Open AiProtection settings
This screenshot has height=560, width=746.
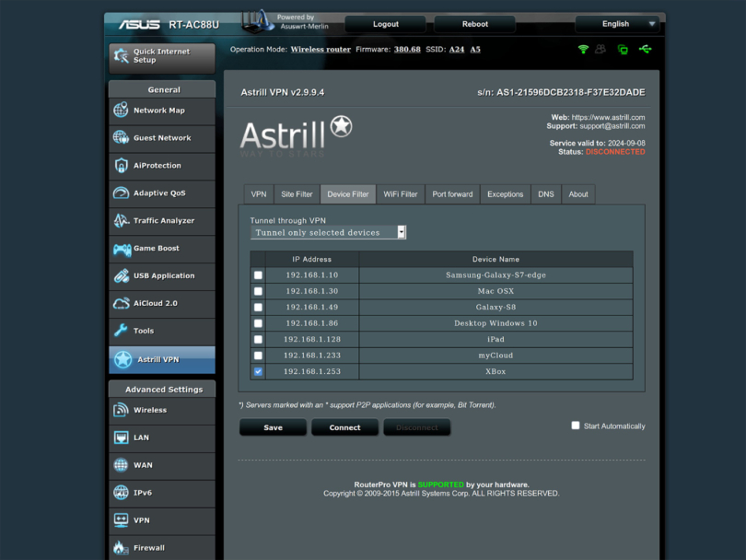coord(161,166)
